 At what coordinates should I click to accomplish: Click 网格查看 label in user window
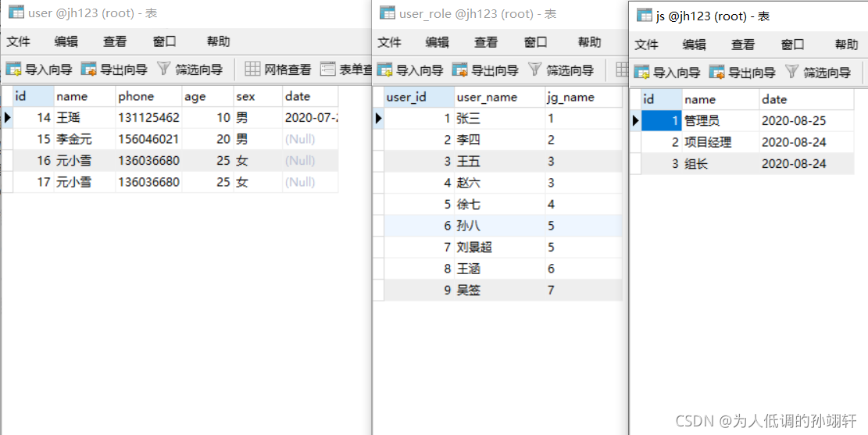click(x=288, y=70)
